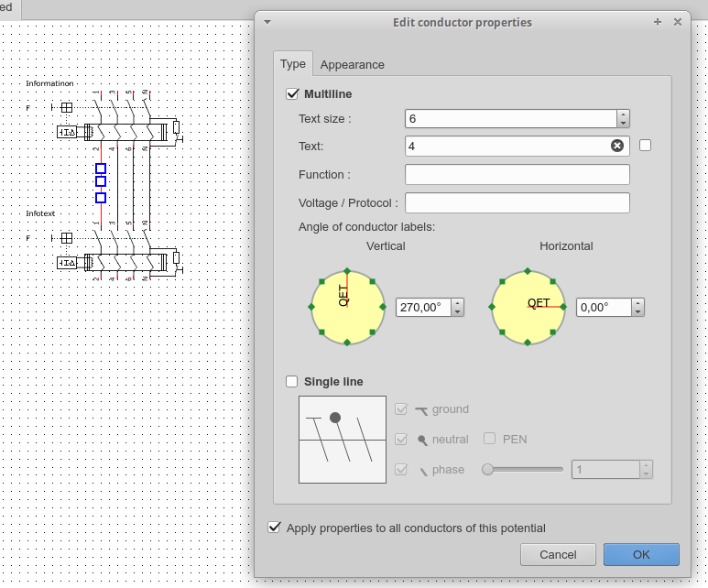Click the plus icon in dialog title bar

[658, 22]
